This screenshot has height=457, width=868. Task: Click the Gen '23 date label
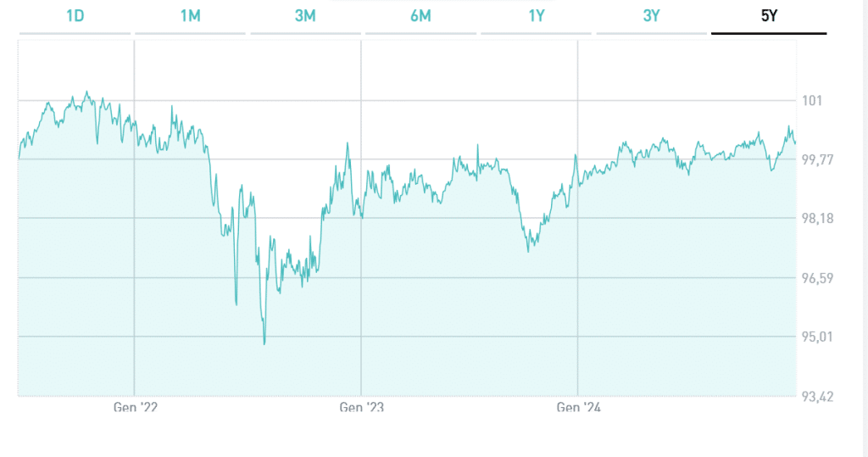(x=362, y=408)
